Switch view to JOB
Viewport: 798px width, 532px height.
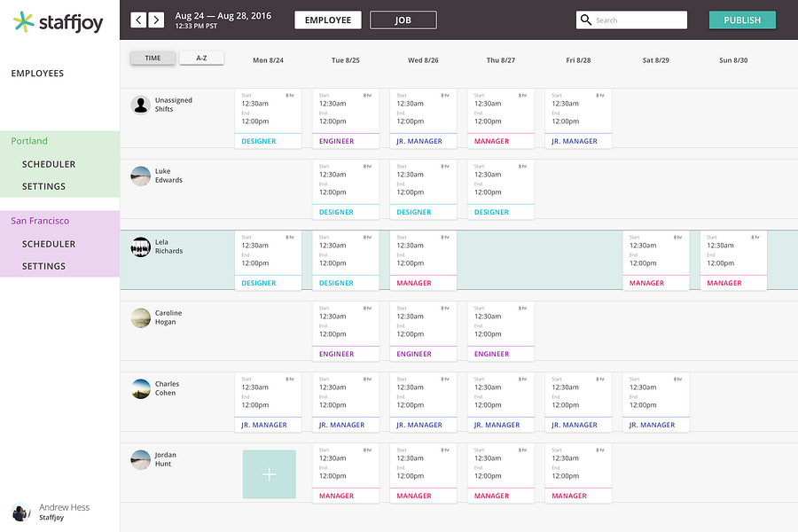(403, 20)
